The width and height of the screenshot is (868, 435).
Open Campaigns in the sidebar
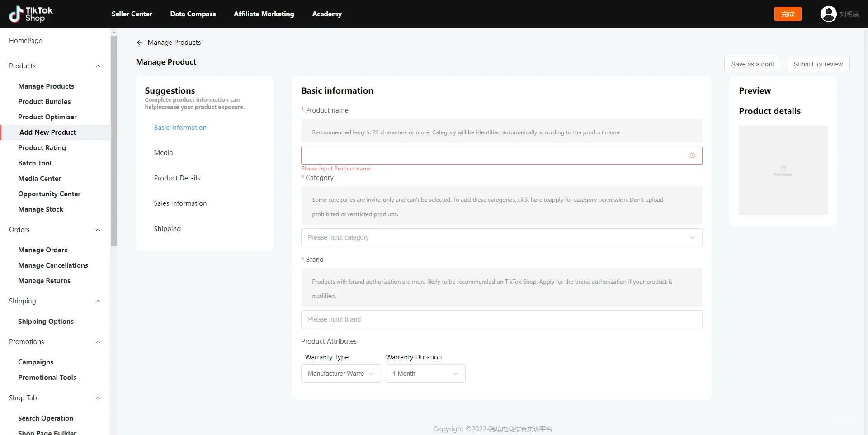coord(36,362)
